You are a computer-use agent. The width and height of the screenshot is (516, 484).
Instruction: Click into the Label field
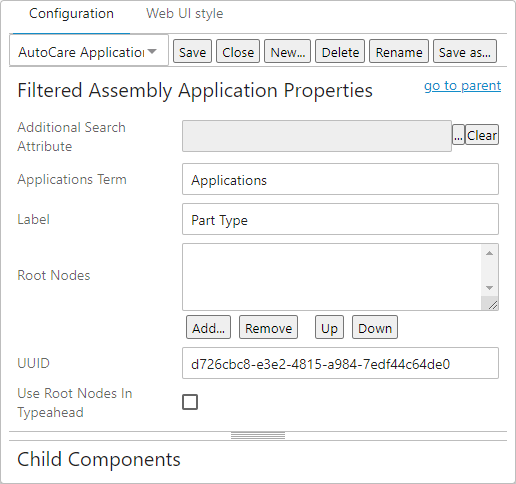coord(340,219)
